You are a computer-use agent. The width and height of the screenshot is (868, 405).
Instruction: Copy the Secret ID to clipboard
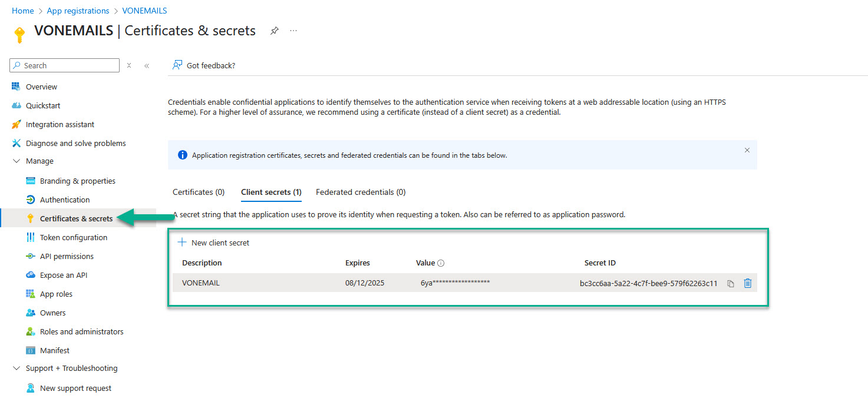tap(731, 283)
